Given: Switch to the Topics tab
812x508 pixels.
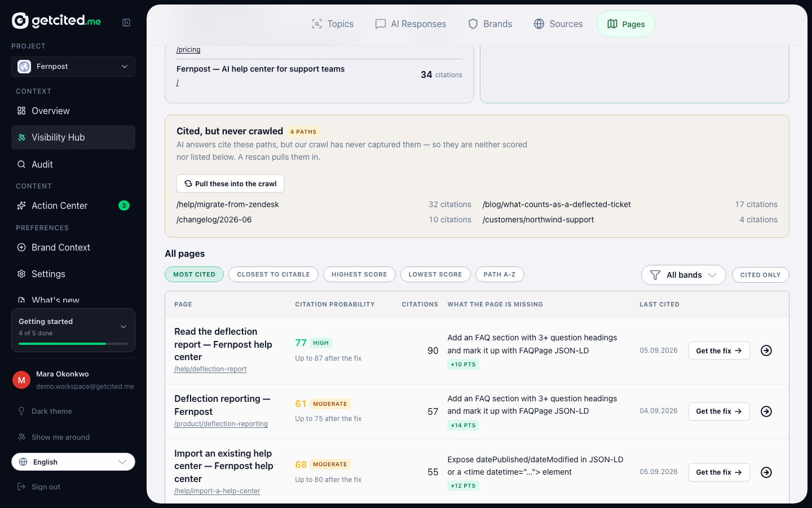Looking at the screenshot, I should tap(333, 24).
